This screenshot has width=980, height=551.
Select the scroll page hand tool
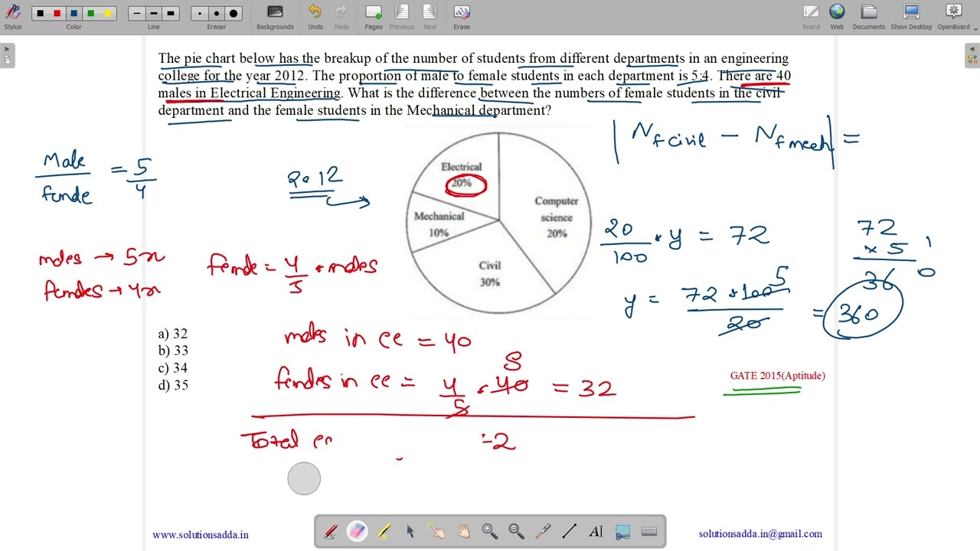463,531
